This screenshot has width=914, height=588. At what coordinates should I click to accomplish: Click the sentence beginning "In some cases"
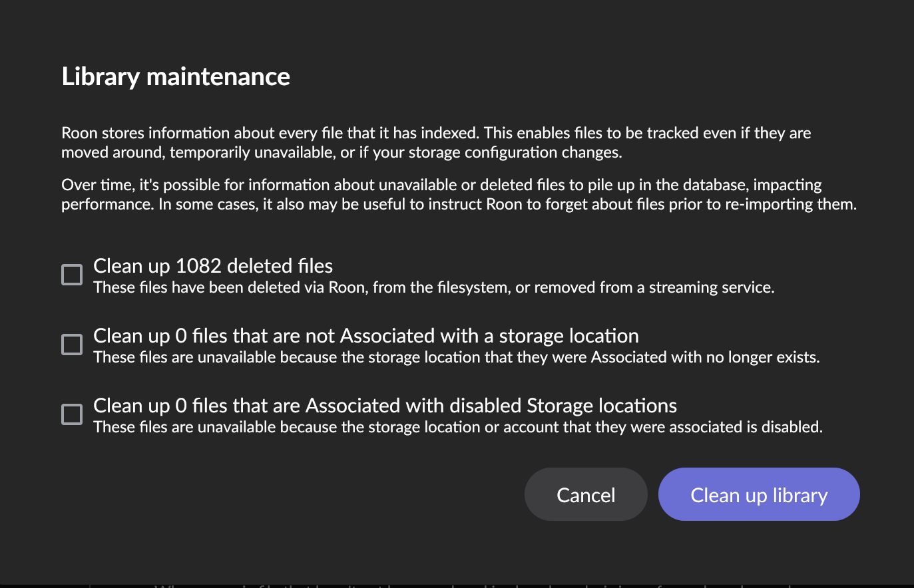click(506, 204)
